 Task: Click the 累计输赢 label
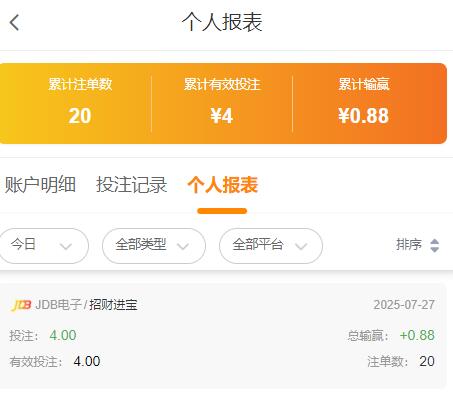point(364,84)
